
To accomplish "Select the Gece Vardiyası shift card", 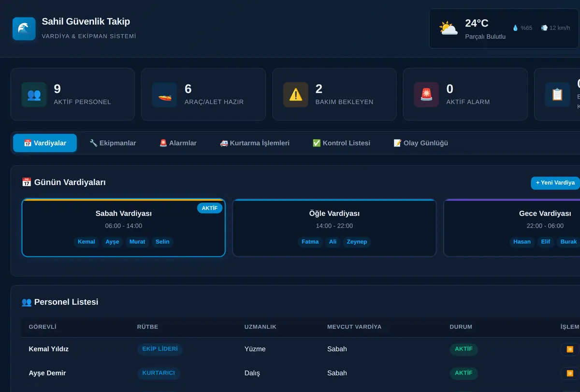I will tap(512, 228).
